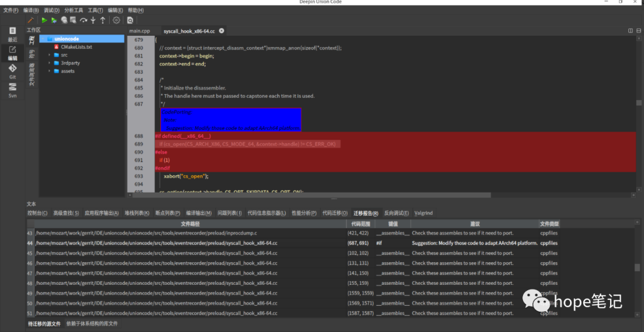Click the hammer build icon

(x=31, y=20)
